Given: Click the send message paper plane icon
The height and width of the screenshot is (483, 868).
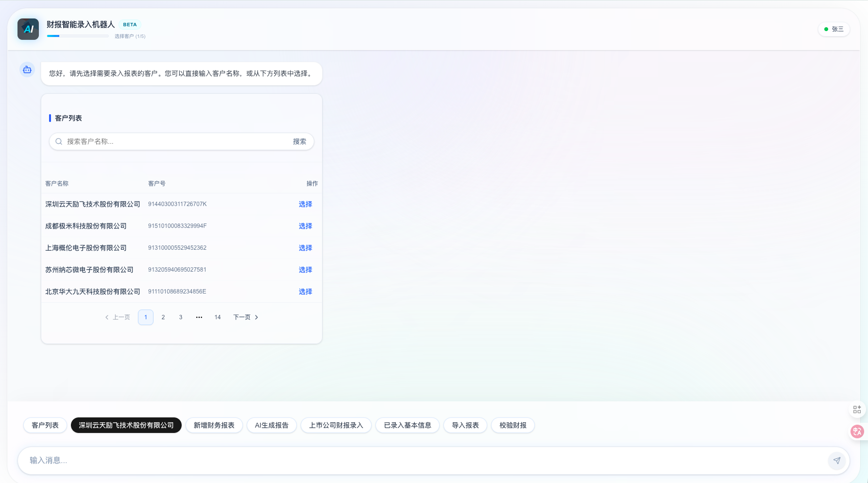Looking at the screenshot, I should [836, 461].
